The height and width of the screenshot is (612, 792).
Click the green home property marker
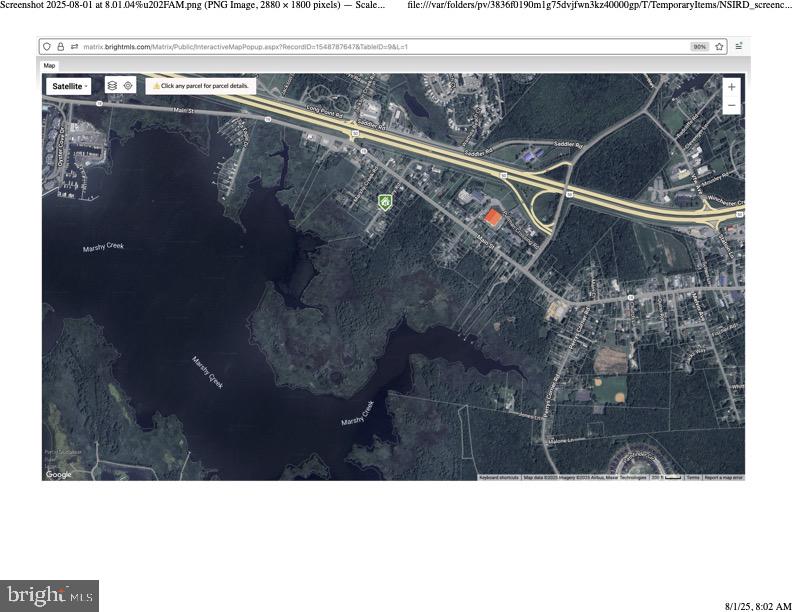pos(384,202)
